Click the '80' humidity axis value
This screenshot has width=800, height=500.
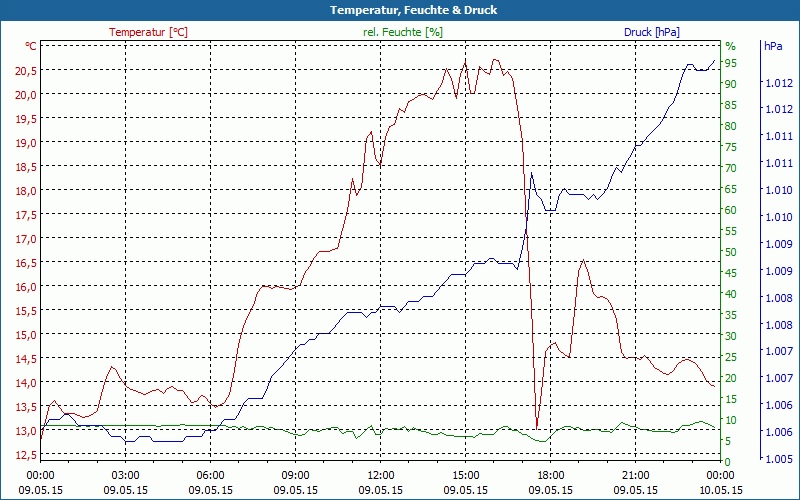click(731, 126)
